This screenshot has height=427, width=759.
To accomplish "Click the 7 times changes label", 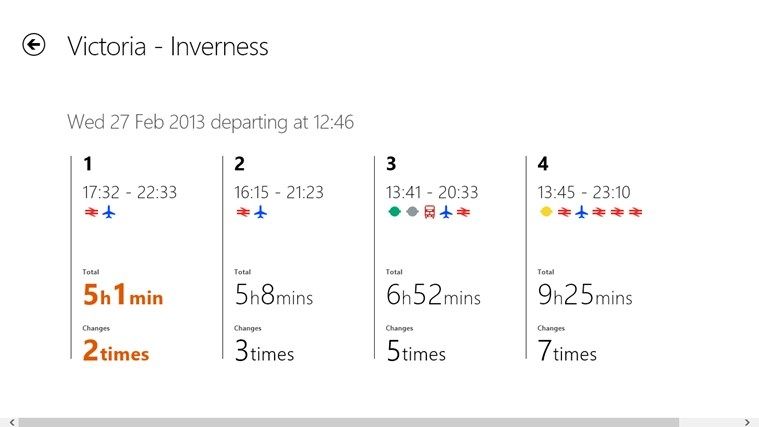I will click(567, 351).
